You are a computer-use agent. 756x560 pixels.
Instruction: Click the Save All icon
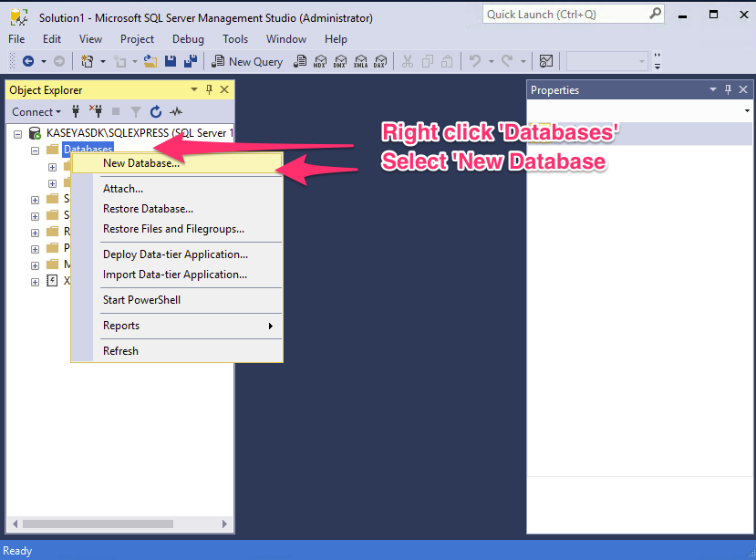191,61
